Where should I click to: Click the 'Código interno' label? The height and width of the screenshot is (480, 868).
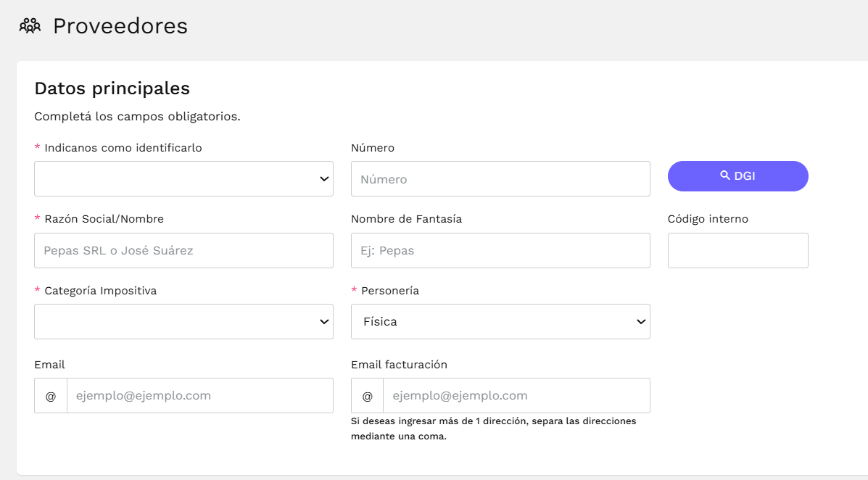(x=708, y=219)
